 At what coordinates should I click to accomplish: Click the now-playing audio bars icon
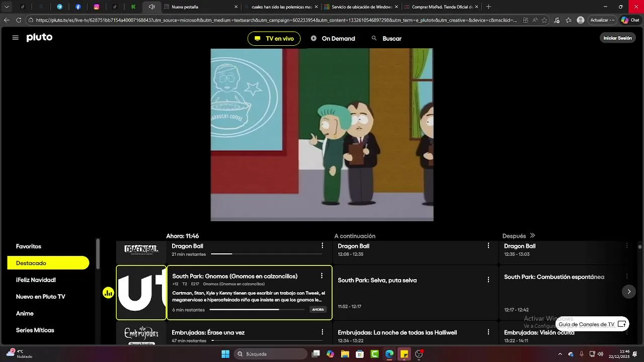108,293
